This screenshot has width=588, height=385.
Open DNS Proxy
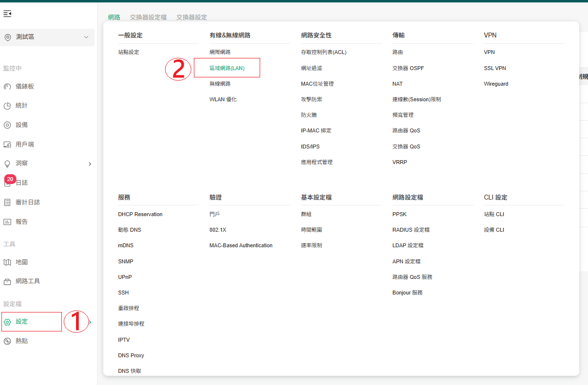131,355
